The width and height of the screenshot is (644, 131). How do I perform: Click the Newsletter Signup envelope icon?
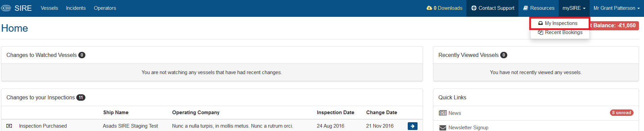(442, 128)
